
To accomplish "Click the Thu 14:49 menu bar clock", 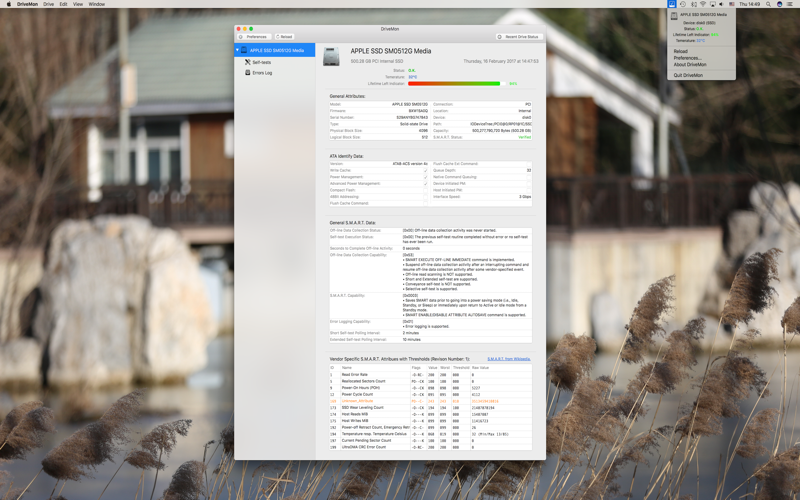I will point(749,4).
